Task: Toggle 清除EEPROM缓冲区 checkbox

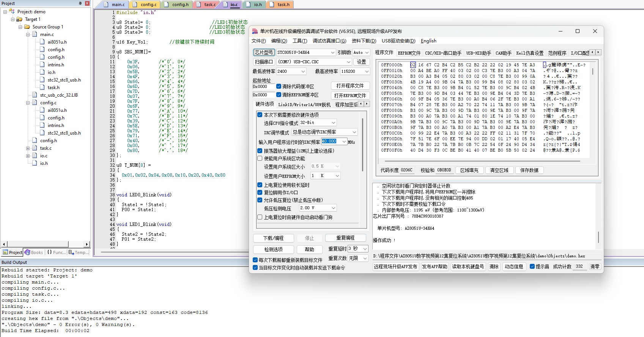Action: tap(279, 95)
